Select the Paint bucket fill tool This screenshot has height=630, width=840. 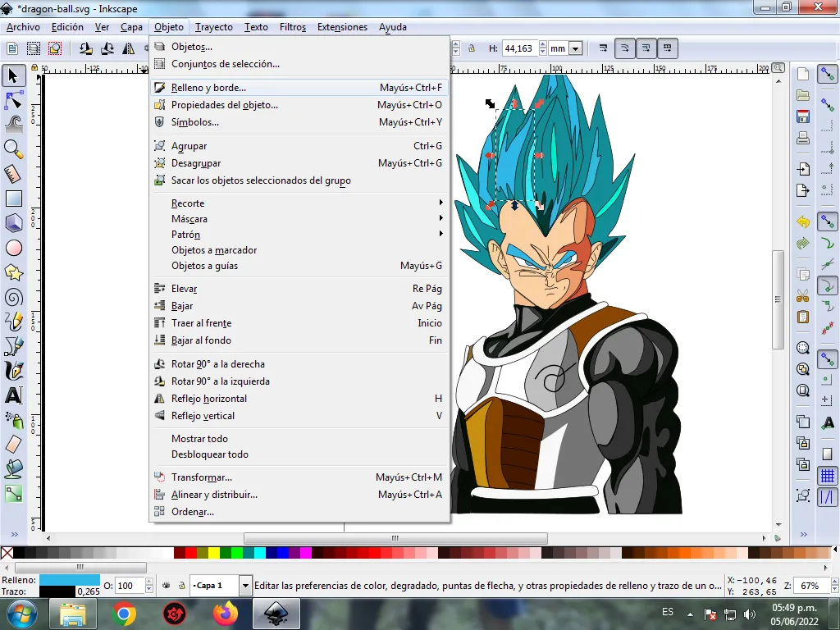pyautogui.click(x=13, y=469)
